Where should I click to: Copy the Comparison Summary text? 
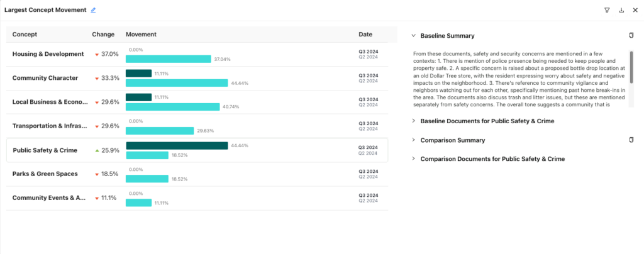point(631,140)
